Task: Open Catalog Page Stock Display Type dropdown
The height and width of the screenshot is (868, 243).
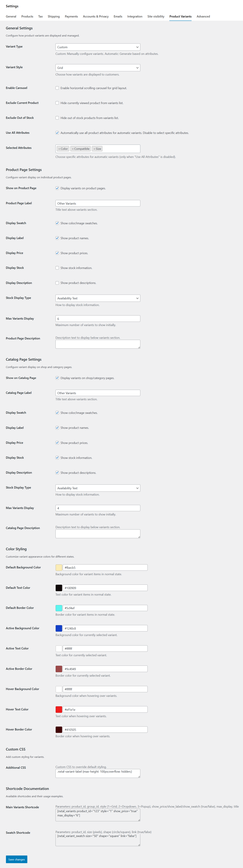Action: 98,488
